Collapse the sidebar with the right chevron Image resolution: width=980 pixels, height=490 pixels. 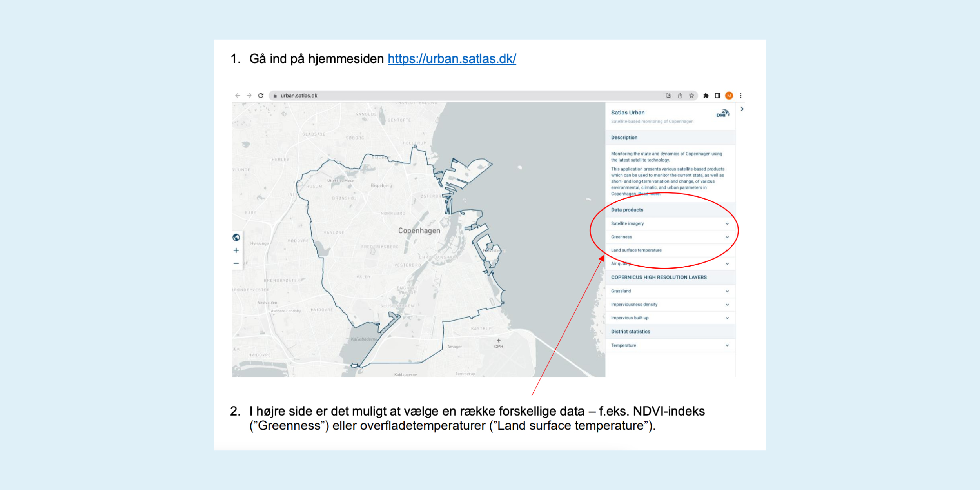[x=742, y=109]
